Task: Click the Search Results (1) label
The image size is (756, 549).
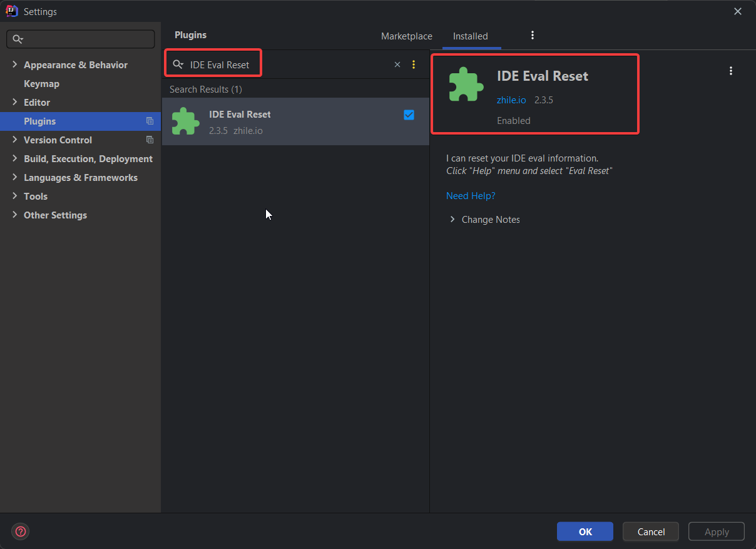Action: 206,90
